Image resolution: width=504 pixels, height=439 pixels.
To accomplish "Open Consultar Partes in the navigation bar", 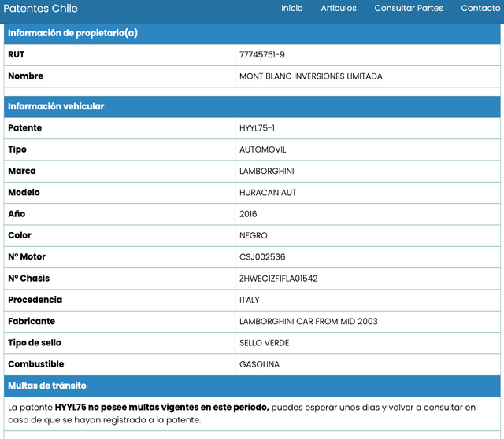I will (409, 8).
